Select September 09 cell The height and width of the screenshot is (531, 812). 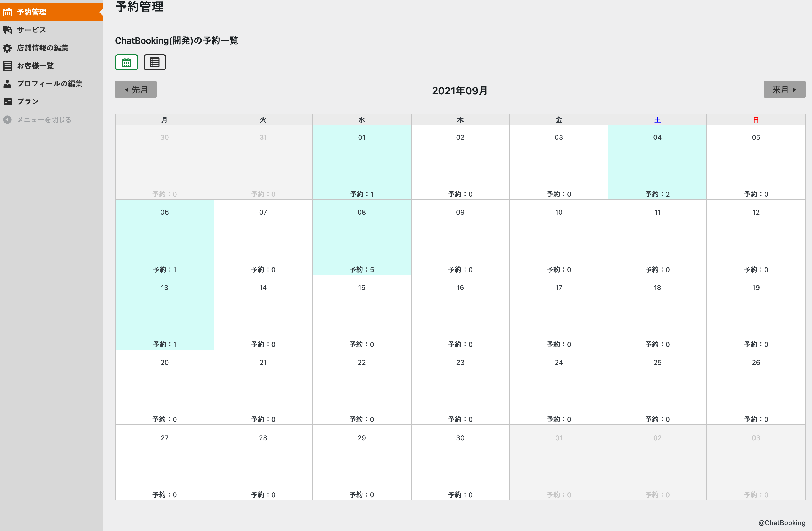460,237
